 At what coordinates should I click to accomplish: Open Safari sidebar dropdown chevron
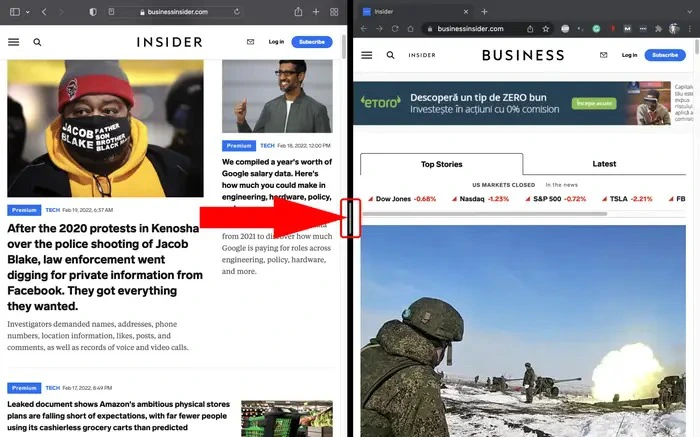point(28,12)
